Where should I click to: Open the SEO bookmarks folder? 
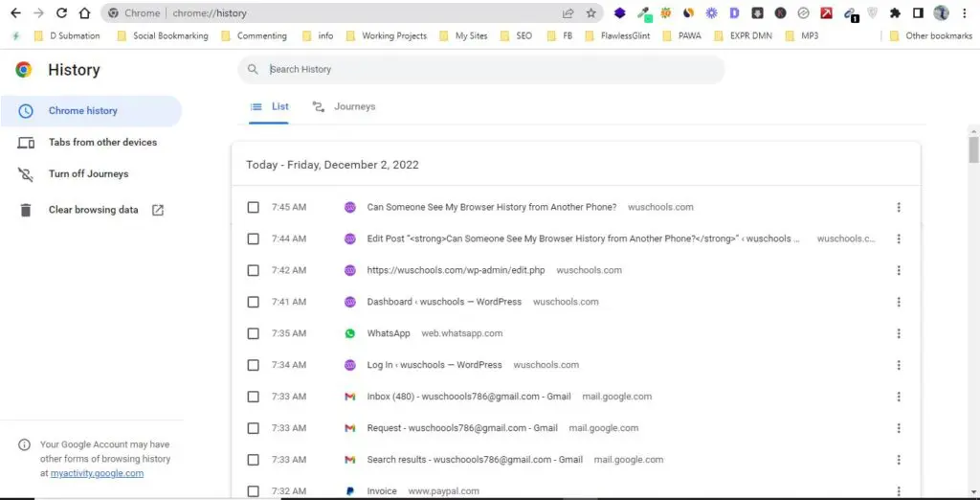[516, 36]
